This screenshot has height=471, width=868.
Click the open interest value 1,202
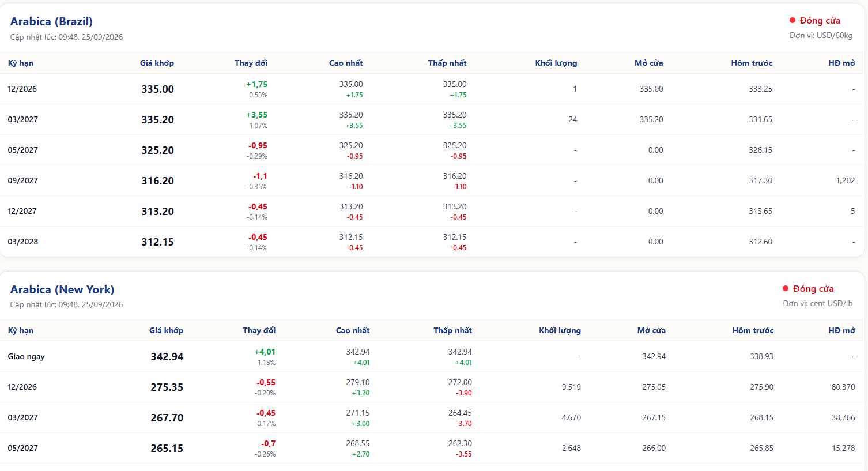click(x=846, y=180)
